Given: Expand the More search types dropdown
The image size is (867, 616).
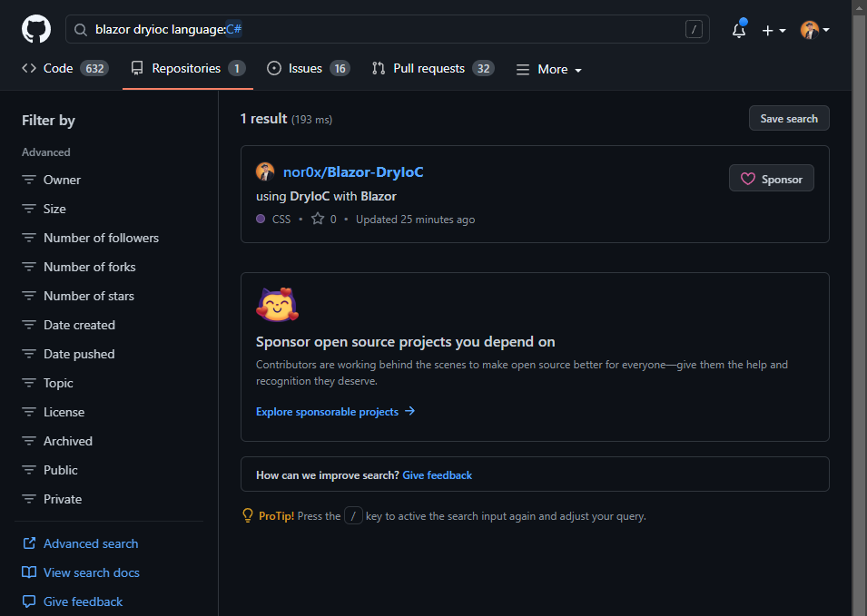Looking at the screenshot, I should coord(549,69).
